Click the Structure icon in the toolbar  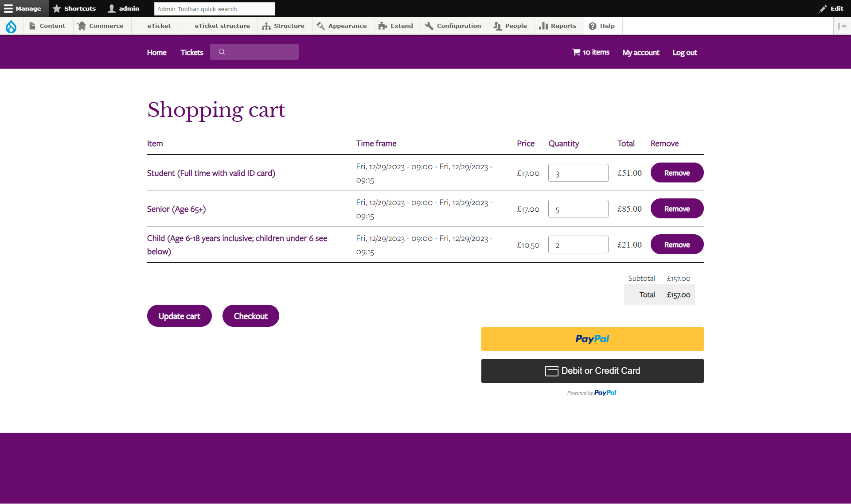click(x=266, y=26)
